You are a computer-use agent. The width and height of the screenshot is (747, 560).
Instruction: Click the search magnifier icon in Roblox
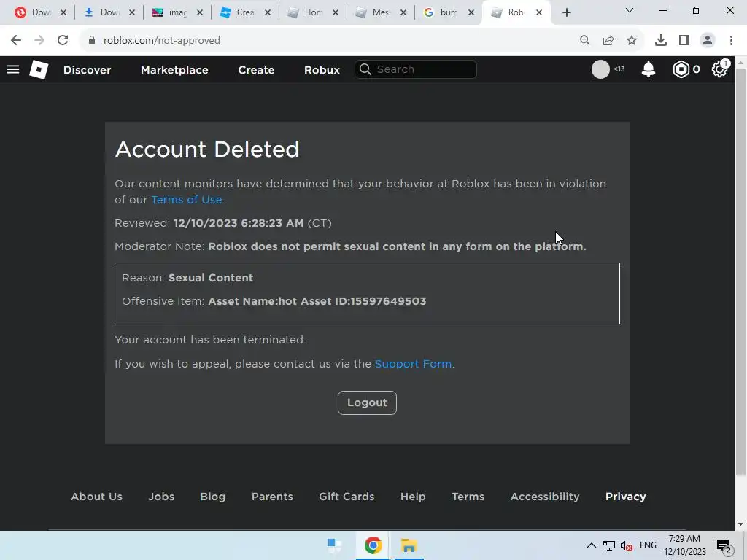click(365, 69)
